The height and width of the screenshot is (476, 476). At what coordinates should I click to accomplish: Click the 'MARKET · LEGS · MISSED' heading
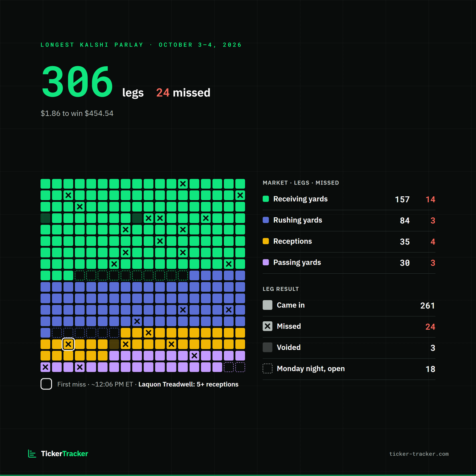pos(301,183)
